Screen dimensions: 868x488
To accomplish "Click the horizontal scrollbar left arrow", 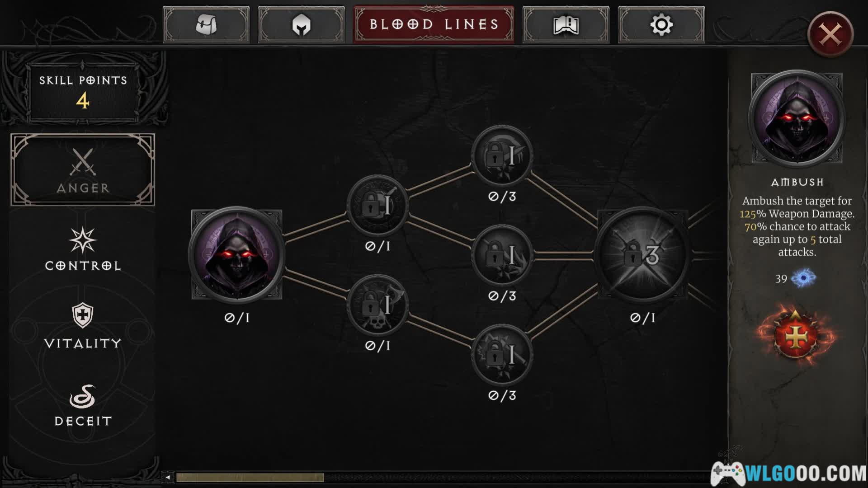I will point(168,477).
